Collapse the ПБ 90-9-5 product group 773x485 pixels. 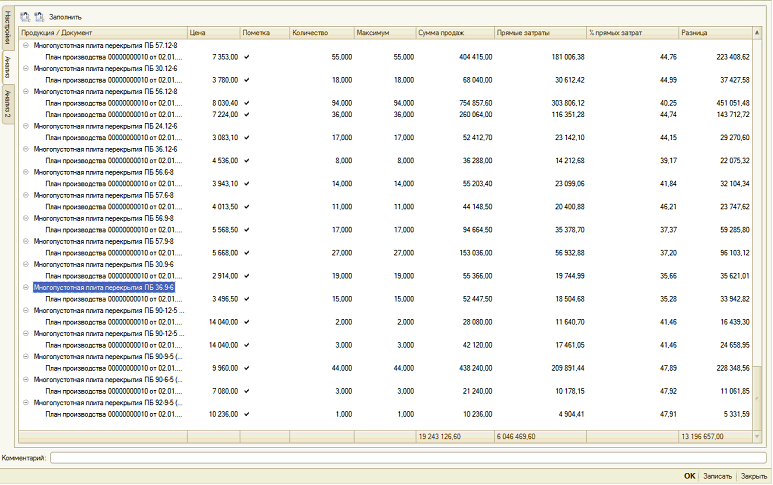(x=26, y=356)
